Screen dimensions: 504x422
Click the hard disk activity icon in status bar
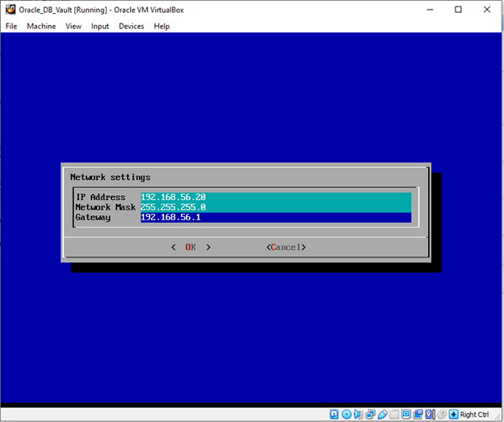point(334,414)
